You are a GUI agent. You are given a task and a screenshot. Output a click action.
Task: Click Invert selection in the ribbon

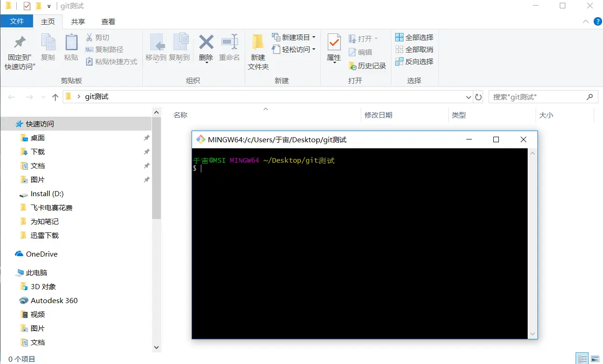click(414, 61)
